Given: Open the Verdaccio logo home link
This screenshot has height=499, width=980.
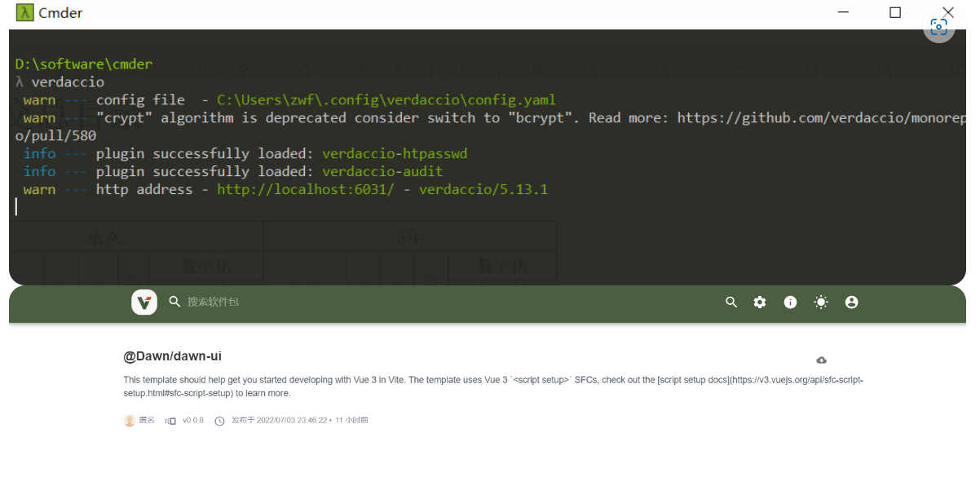Looking at the screenshot, I should (144, 302).
